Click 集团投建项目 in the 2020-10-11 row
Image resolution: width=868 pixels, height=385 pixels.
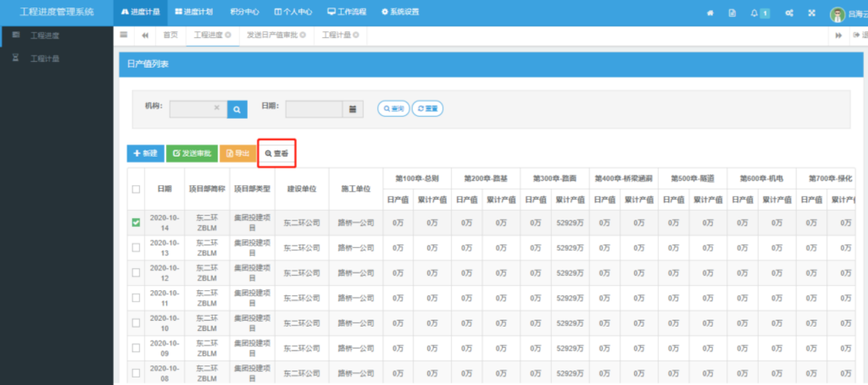click(x=252, y=298)
